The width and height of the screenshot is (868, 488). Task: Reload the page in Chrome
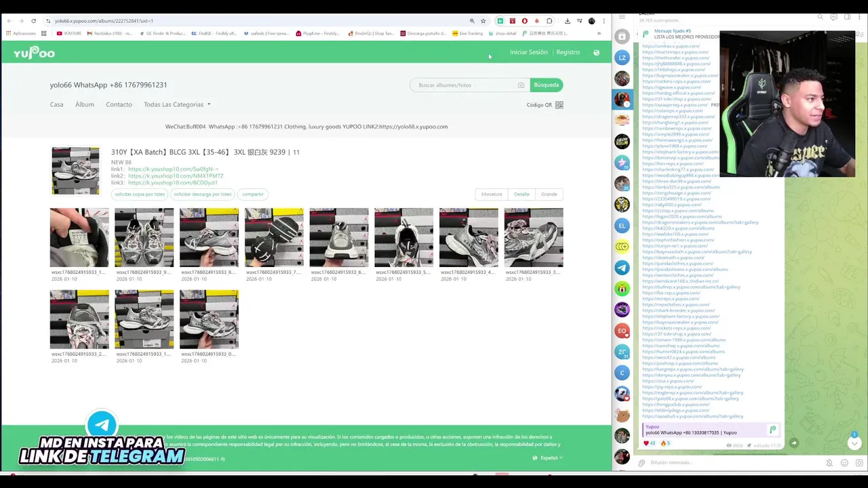[x=34, y=21]
